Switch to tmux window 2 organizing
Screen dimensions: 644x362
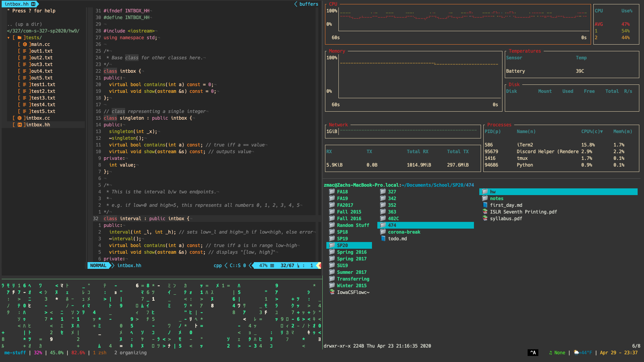coord(130,353)
